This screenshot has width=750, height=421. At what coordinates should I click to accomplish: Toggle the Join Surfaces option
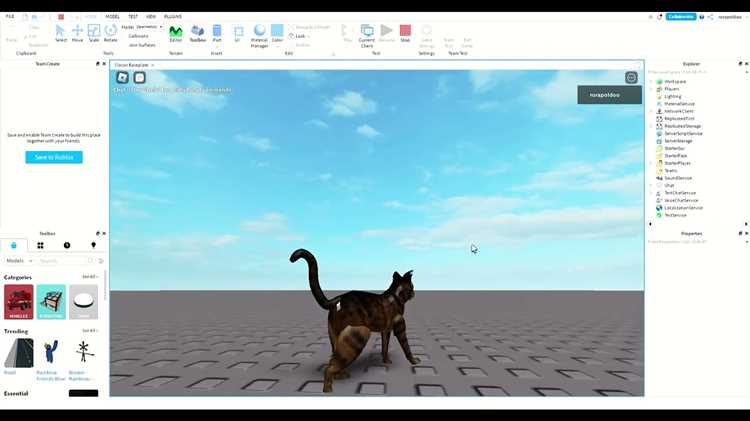coord(142,45)
